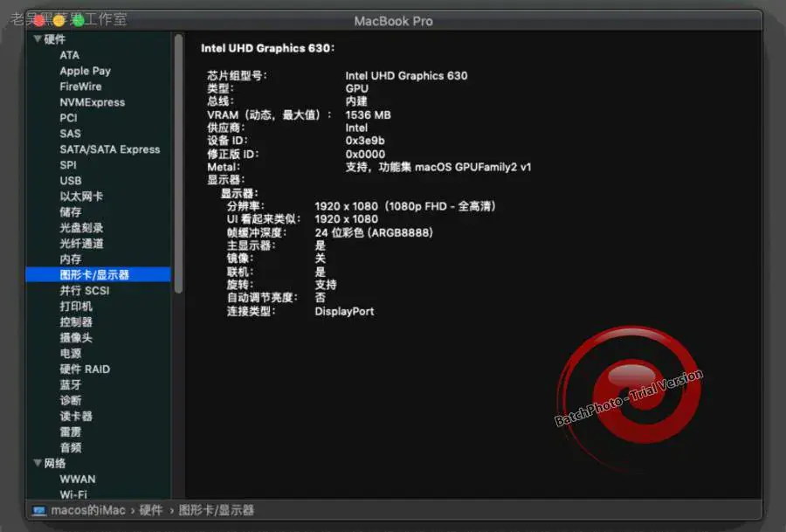
Task: Select 光纤通道 in the sidebar
Action: point(81,244)
